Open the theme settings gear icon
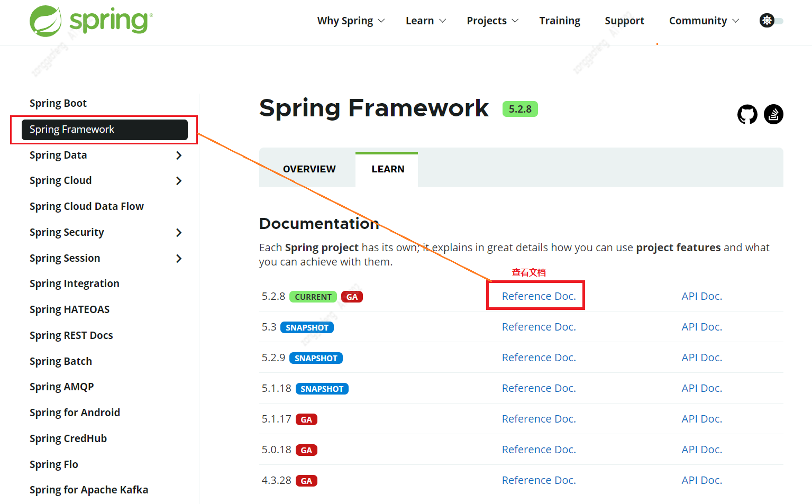This screenshot has width=812, height=504. pos(767,20)
